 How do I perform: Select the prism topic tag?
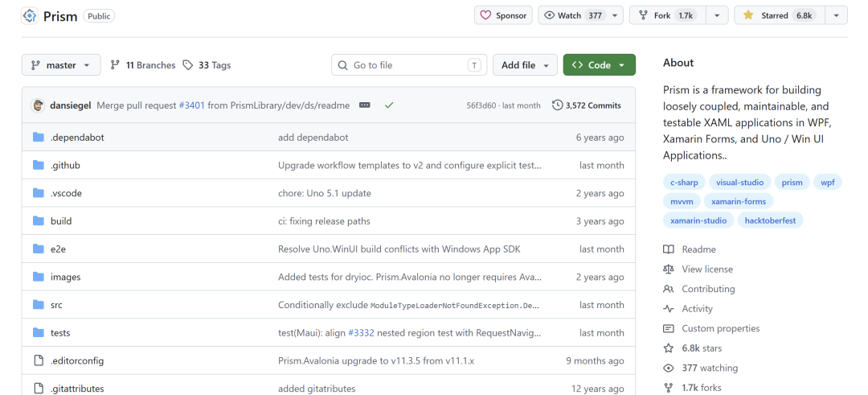[792, 183]
